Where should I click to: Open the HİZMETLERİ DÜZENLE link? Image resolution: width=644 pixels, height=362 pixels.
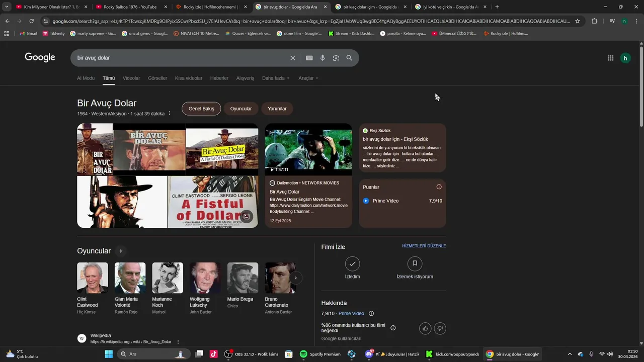pyautogui.click(x=424, y=246)
